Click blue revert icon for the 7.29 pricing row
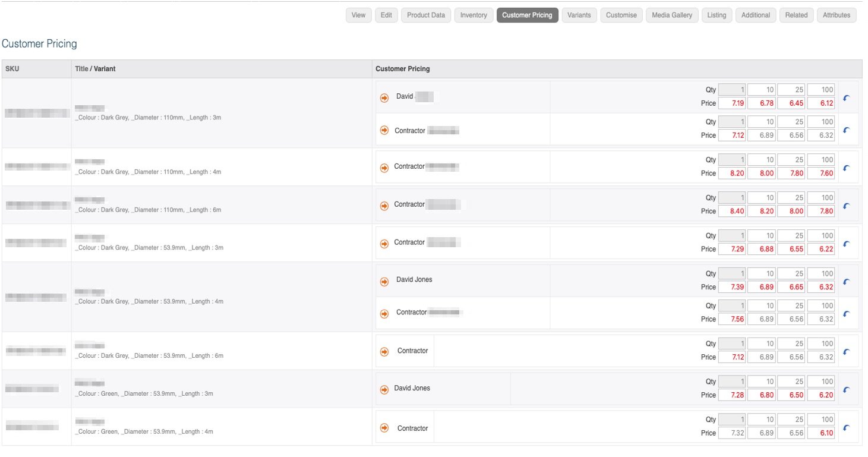 846,244
